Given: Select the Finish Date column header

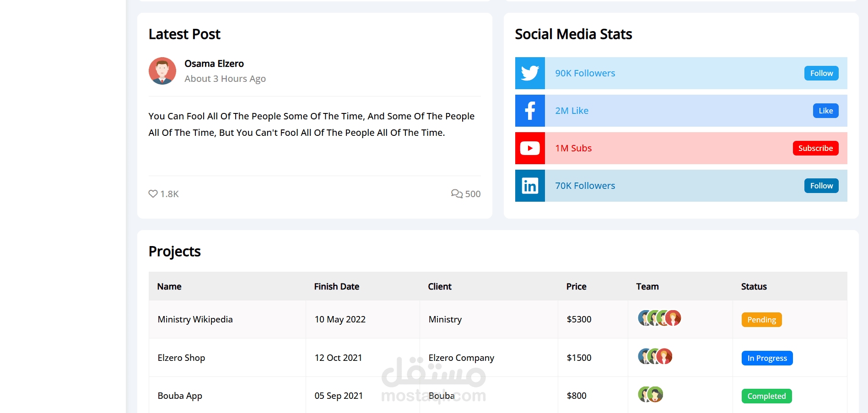Looking at the screenshot, I should [x=336, y=287].
